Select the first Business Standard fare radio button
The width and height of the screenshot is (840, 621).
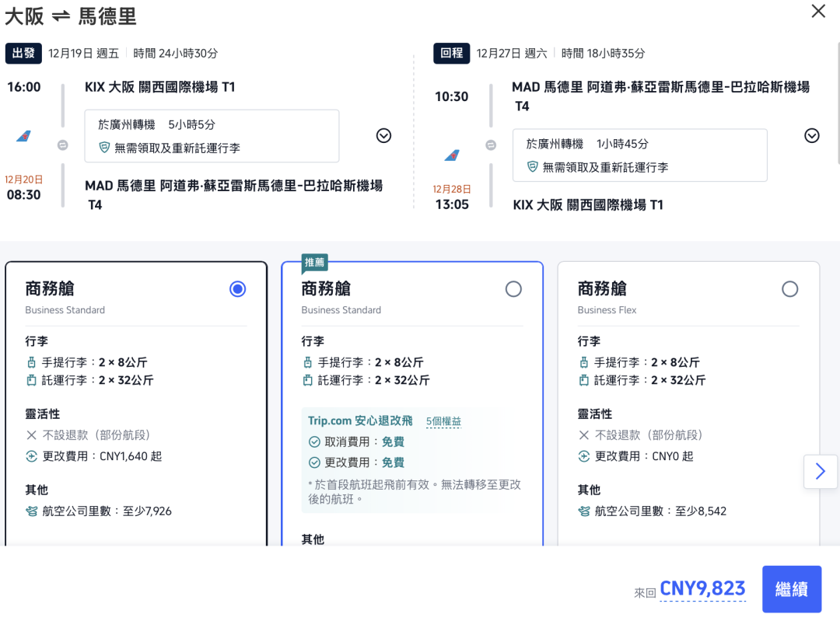[x=236, y=288]
